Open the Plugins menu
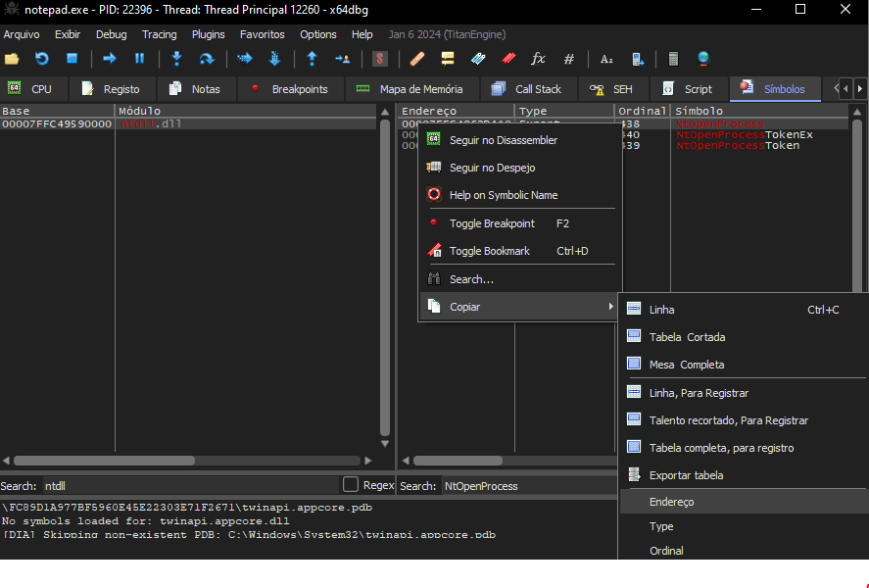Viewport: 869px width, 588px height. 208,34
